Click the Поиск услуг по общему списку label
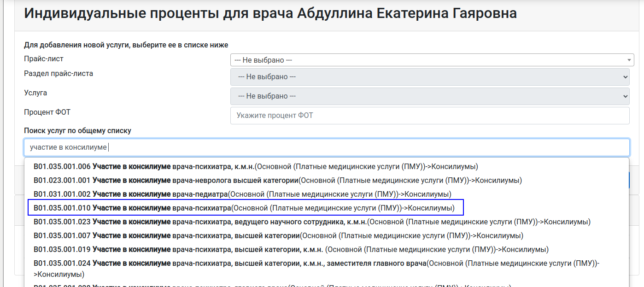The height and width of the screenshot is (287, 644). click(x=77, y=131)
